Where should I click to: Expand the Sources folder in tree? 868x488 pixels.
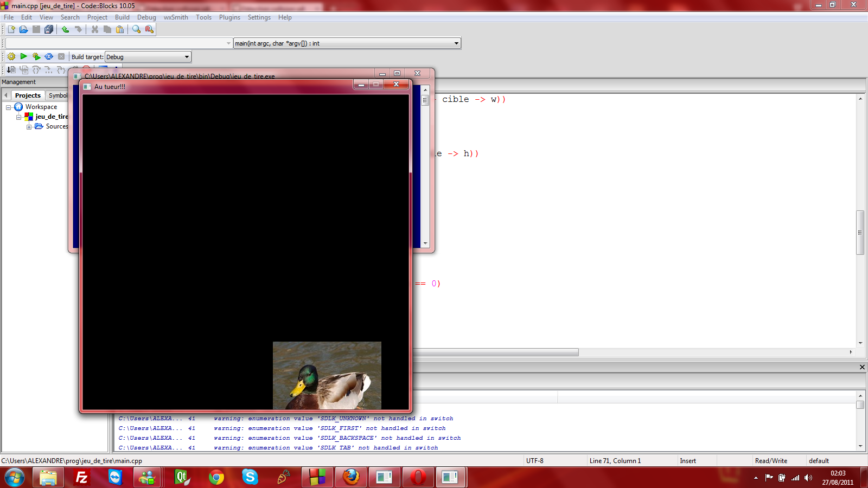pyautogui.click(x=29, y=127)
